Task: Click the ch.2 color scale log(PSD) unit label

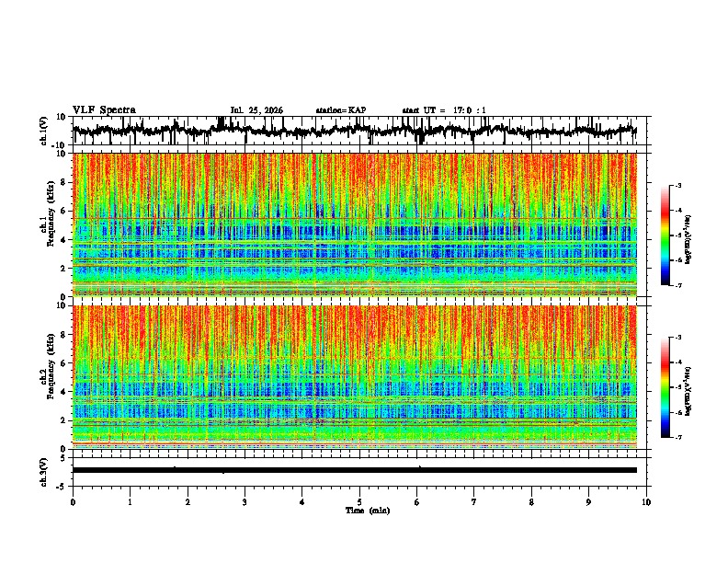Action: click(688, 392)
